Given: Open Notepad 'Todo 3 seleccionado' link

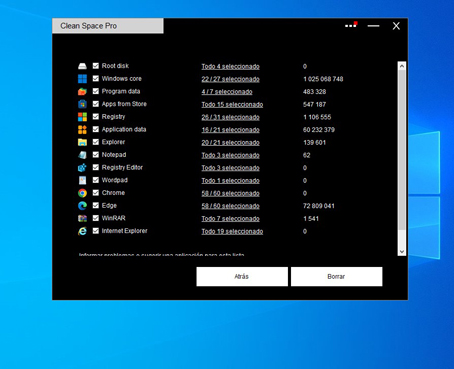Looking at the screenshot, I should 230,155.
